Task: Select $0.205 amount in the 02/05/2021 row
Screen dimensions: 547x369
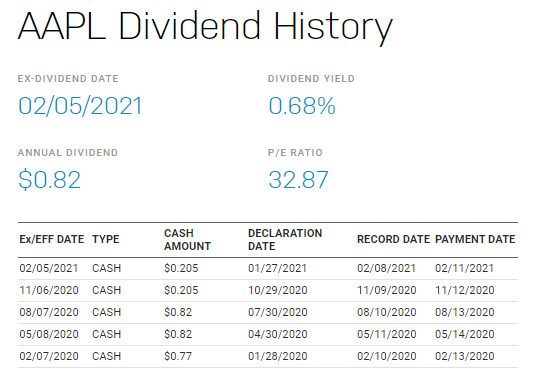Action: [x=181, y=268]
